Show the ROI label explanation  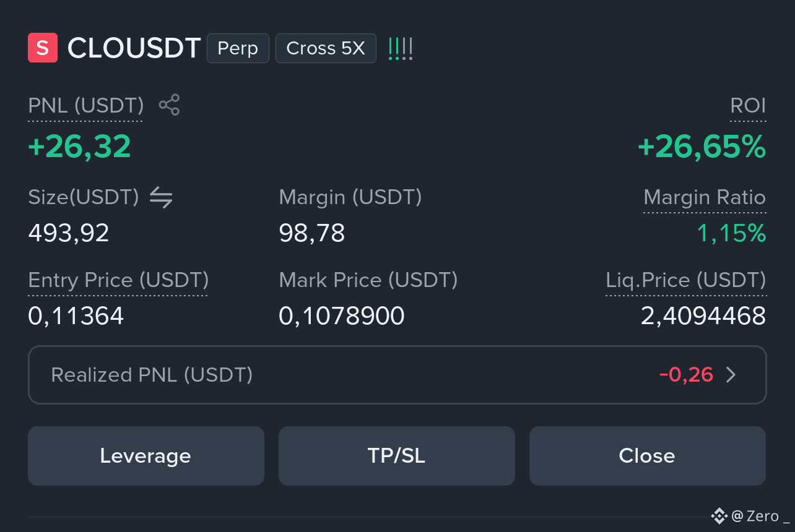[x=748, y=106]
